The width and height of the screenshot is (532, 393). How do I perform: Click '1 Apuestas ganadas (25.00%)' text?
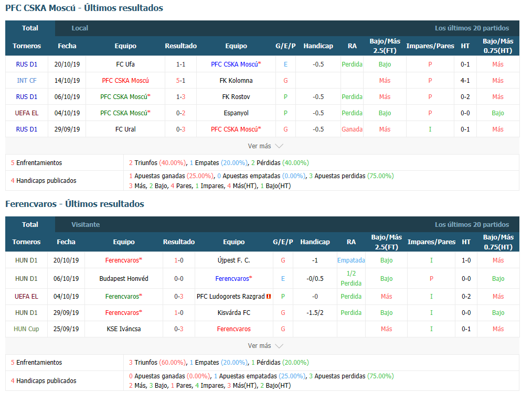click(172, 176)
